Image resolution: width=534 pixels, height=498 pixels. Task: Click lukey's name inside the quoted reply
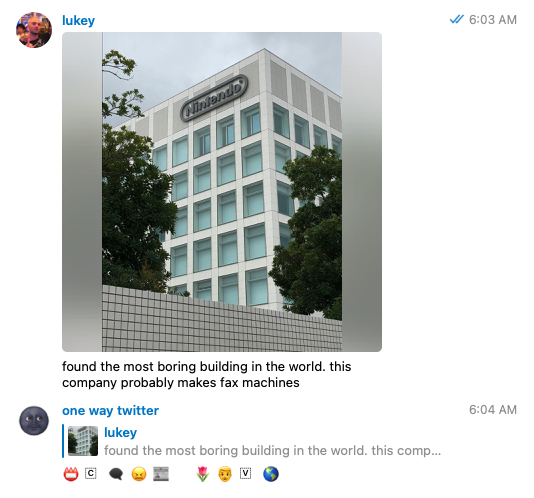[x=121, y=433]
